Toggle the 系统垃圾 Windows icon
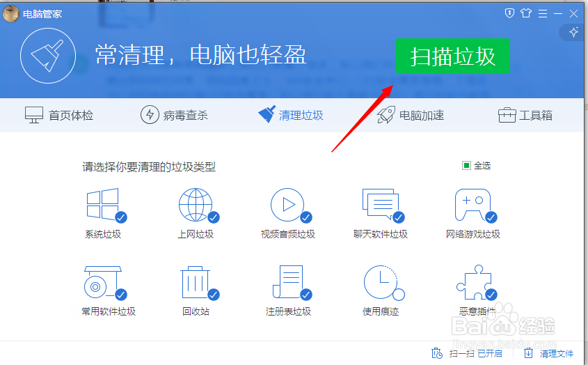The height and width of the screenshot is (365, 588). [x=106, y=205]
